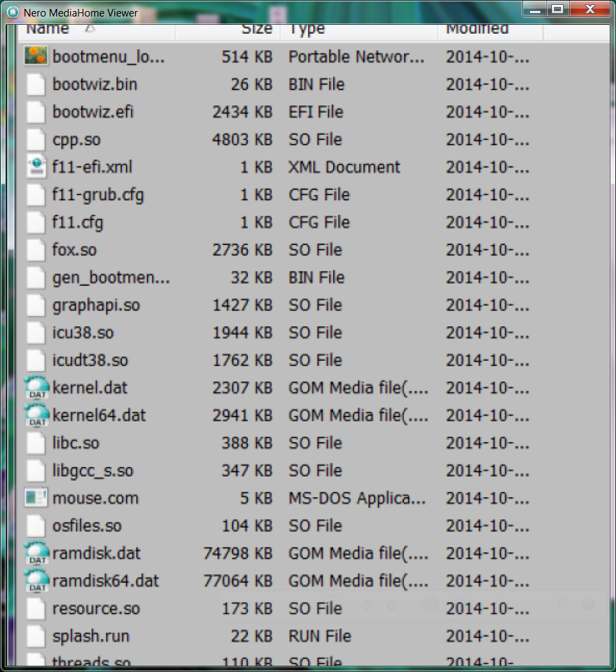This screenshot has height=672, width=616.
Task: Click the f11-grub.cfg file icon
Action: (36, 195)
